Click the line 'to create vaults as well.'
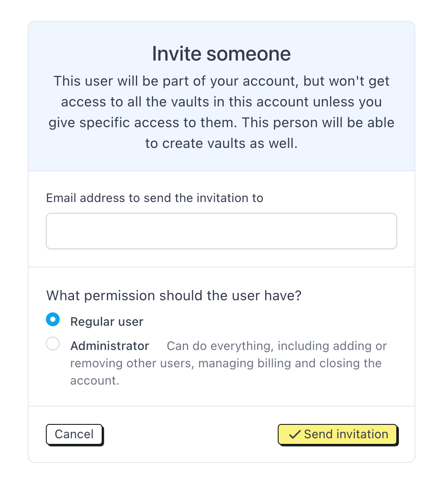This screenshot has width=443, height=504. pyautogui.click(x=221, y=143)
